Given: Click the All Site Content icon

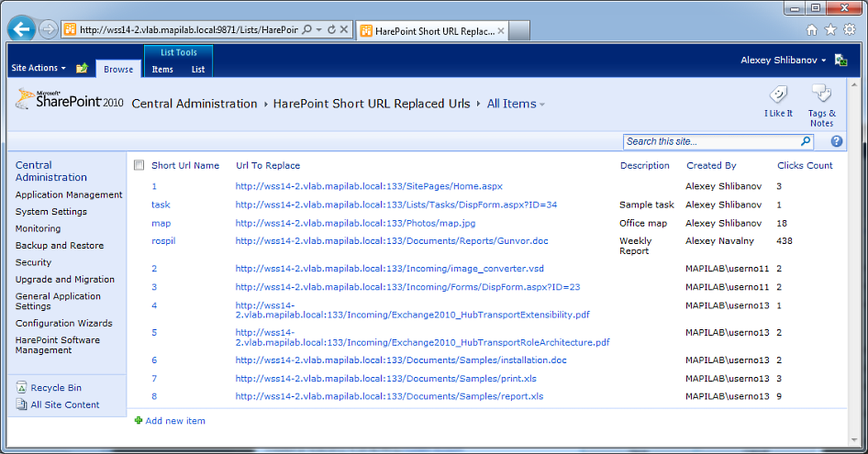Looking at the screenshot, I should (22, 404).
